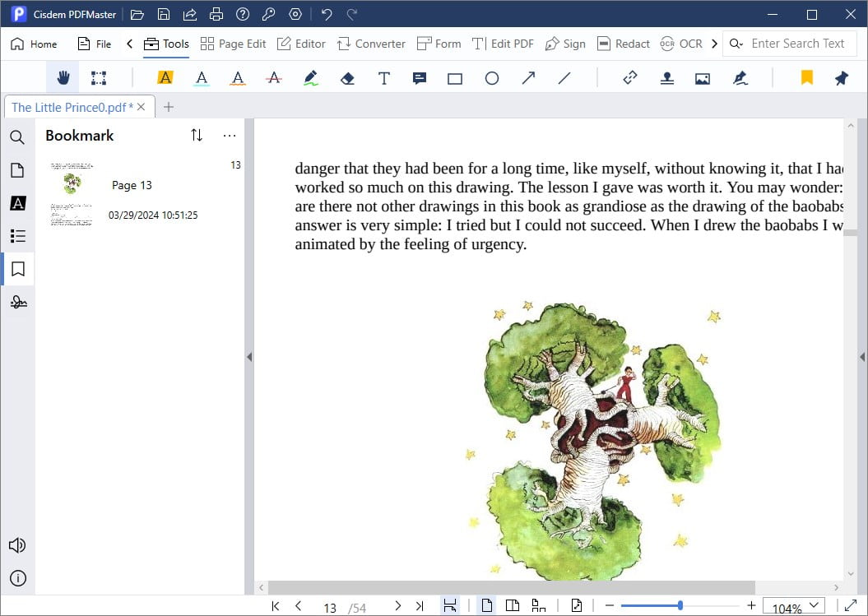Open the Search sidebar panel
Screen dimensions: 868x616
tap(17, 137)
